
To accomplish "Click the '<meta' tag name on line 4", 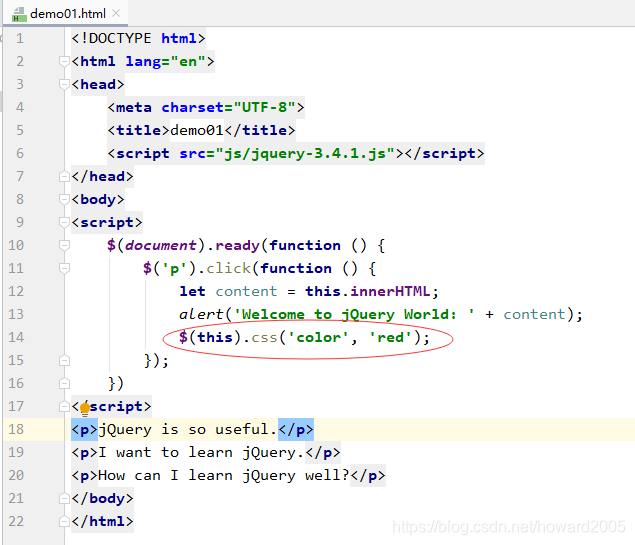I will pos(130,107).
